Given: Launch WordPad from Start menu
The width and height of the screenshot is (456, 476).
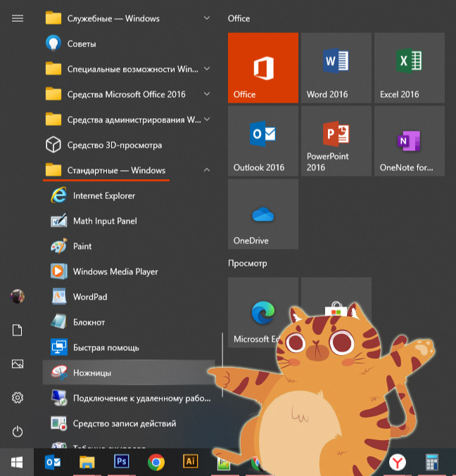Looking at the screenshot, I should (x=89, y=297).
